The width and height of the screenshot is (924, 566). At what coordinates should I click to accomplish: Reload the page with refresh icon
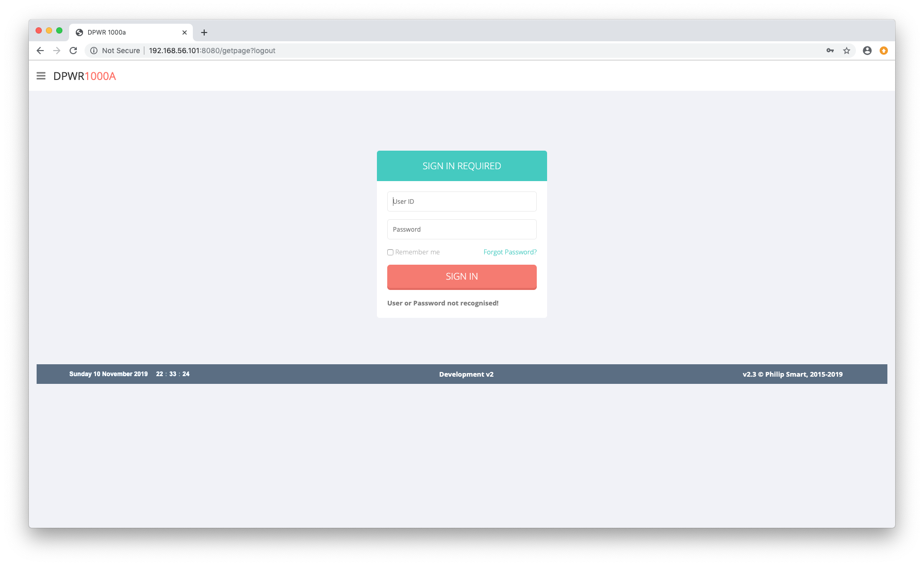click(73, 51)
